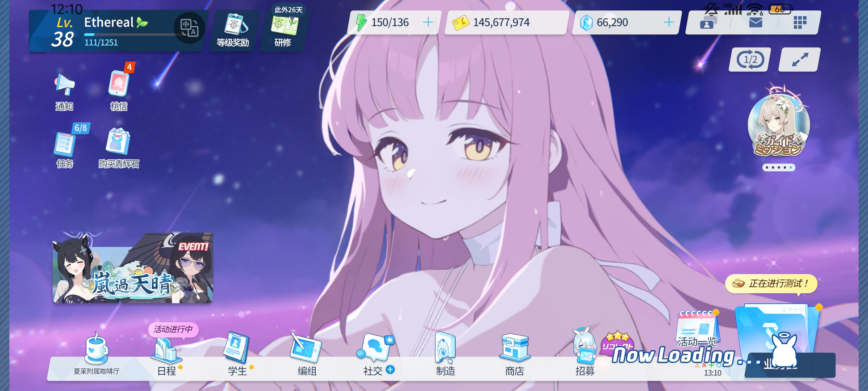The height and width of the screenshot is (391, 868).
Task: Open the 通知 notice megaphone icon
Action: coord(64,92)
